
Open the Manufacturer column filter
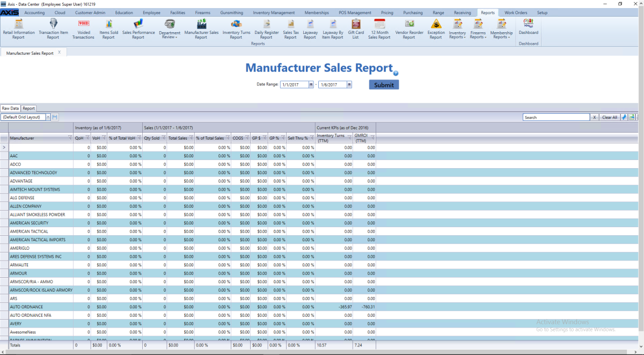(70, 138)
